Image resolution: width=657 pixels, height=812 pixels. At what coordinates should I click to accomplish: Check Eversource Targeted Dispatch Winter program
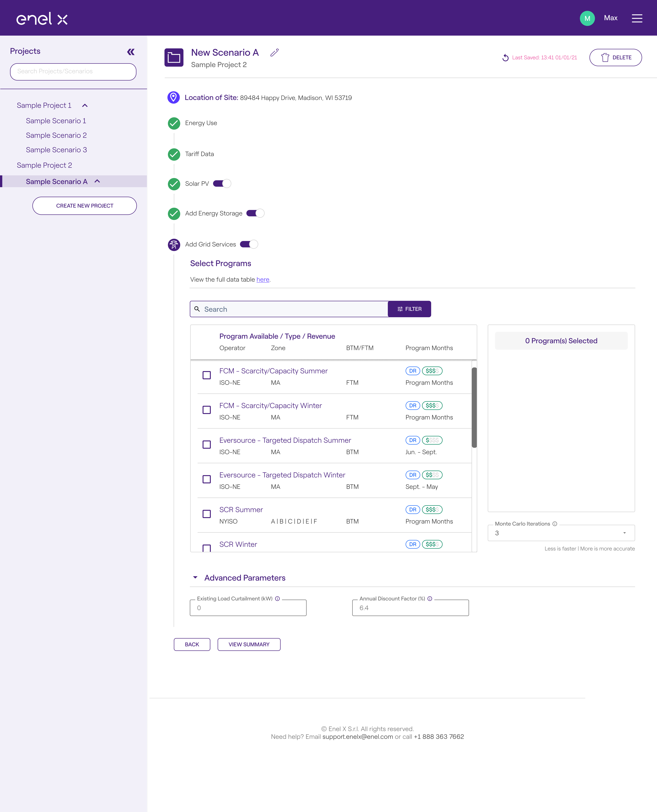(x=207, y=479)
